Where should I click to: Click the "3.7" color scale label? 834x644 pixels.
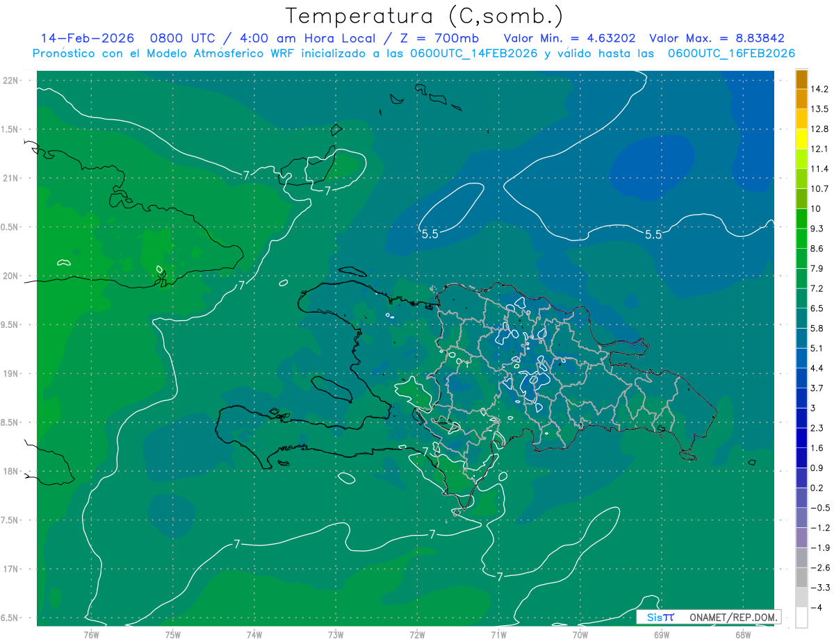click(817, 388)
